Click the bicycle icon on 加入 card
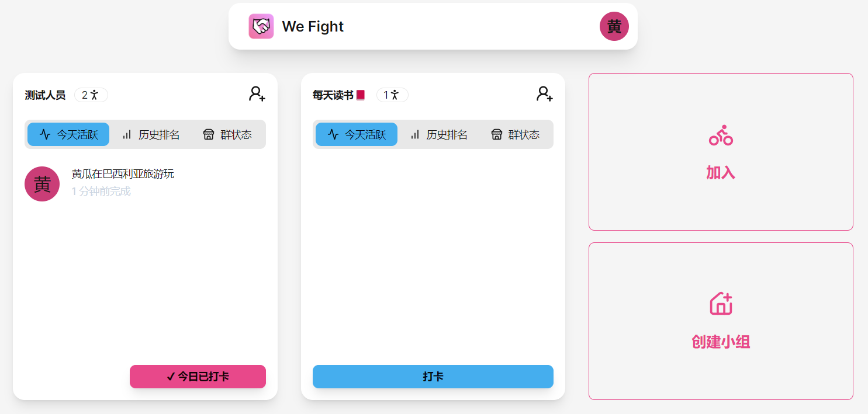This screenshot has height=414, width=868. (x=721, y=136)
